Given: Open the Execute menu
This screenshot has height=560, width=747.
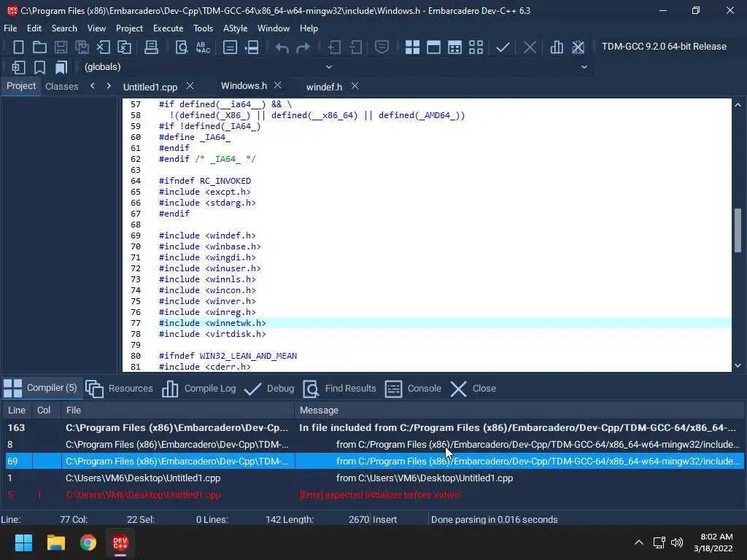Looking at the screenshot, I should point(168,28).
